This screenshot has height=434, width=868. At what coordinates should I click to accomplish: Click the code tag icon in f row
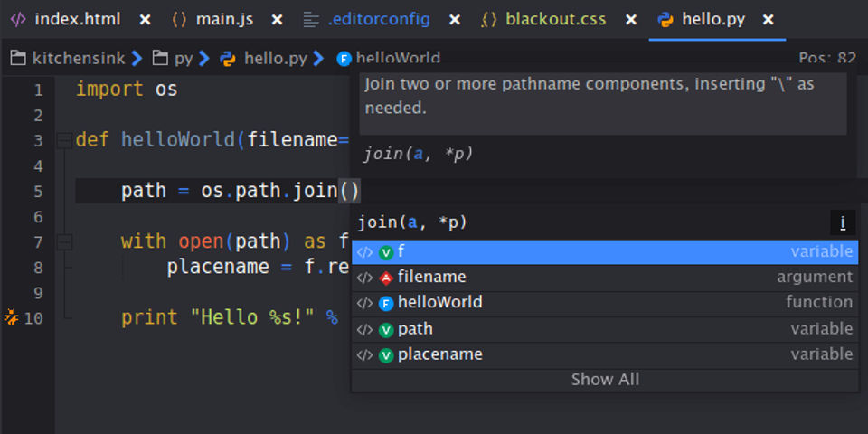(x=364, y=253)
